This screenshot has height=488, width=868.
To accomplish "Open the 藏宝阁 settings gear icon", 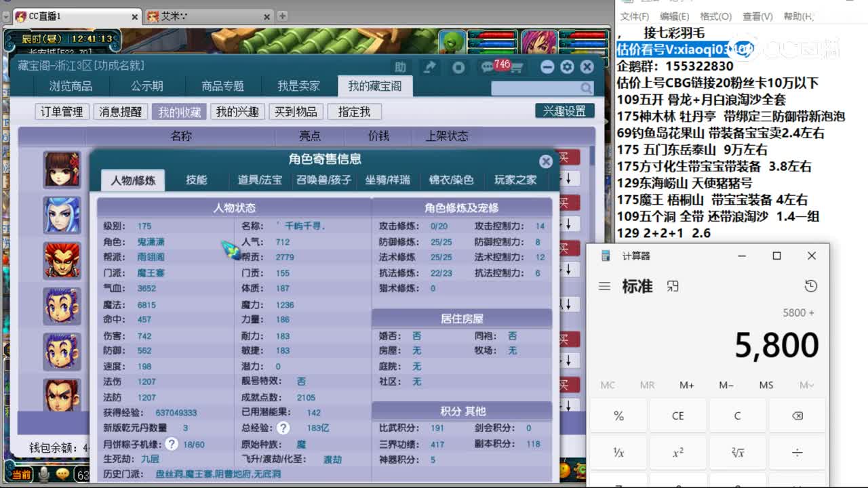I will coord(566,65).
